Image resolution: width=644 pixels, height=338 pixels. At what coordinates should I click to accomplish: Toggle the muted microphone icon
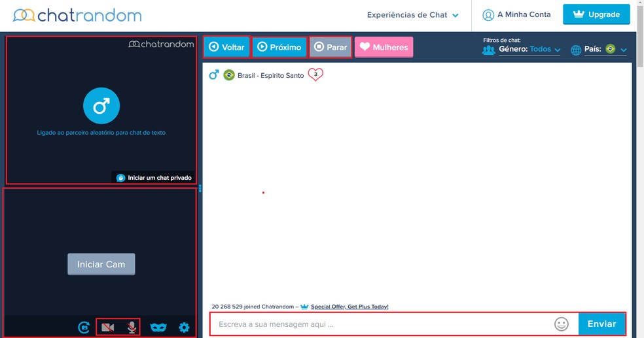[x=132, y=328]
